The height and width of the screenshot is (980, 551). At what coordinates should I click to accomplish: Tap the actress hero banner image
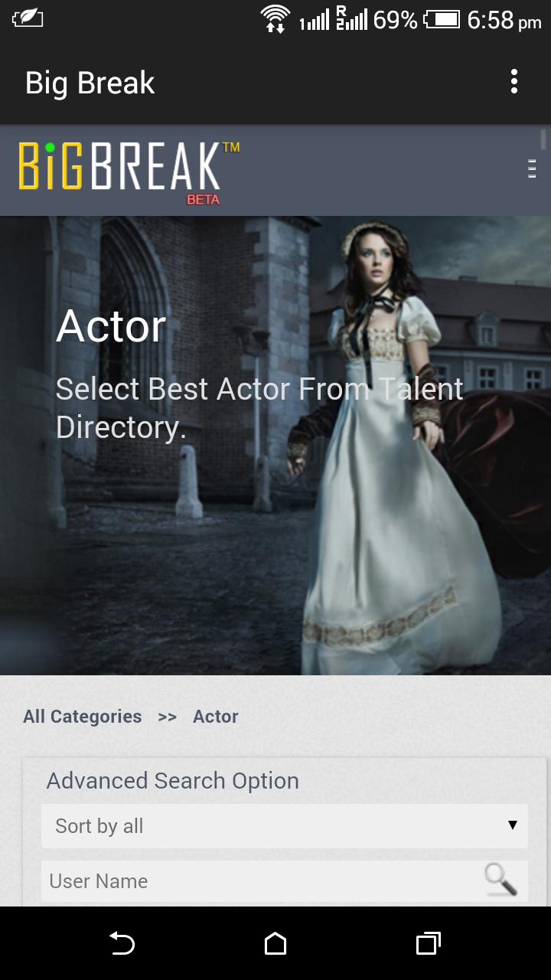click(275, 446)
